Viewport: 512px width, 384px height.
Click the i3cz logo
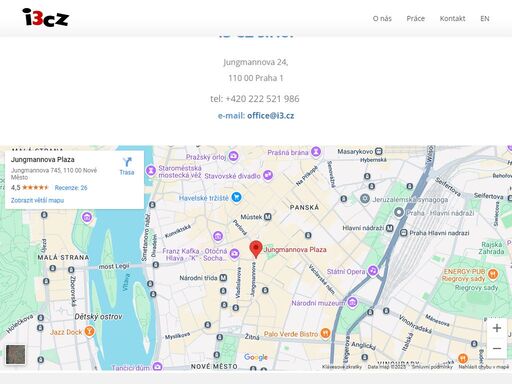[45, 17]
